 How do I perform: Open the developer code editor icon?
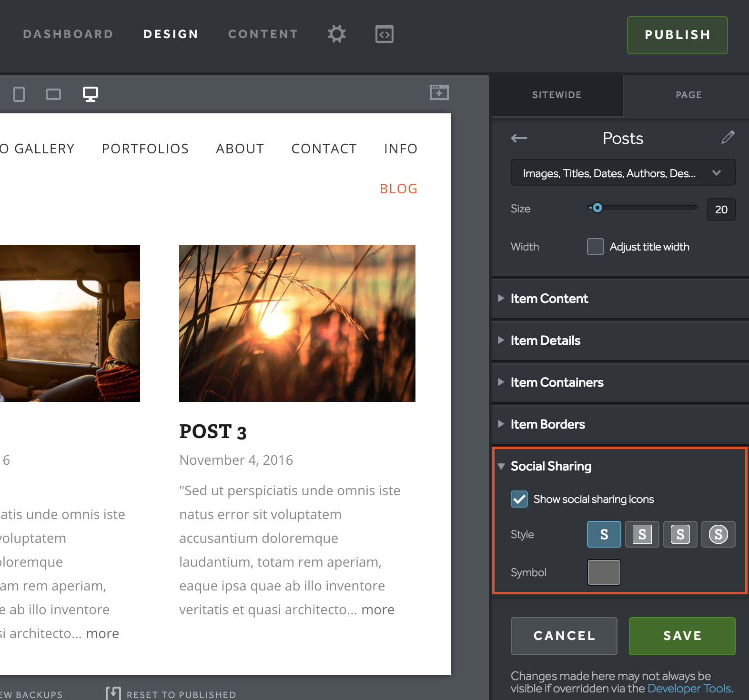click(x=384, y=34)
